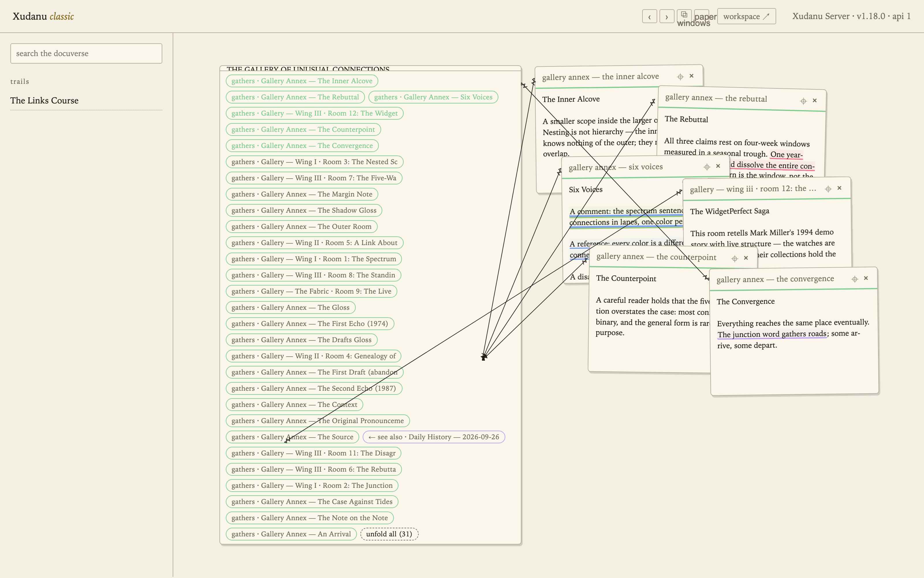This screenshot has width=924, height=578.
Task: Follow 'gathers · Gallery Annex — Six Voices' chip
Action: [x=433, y=97]
